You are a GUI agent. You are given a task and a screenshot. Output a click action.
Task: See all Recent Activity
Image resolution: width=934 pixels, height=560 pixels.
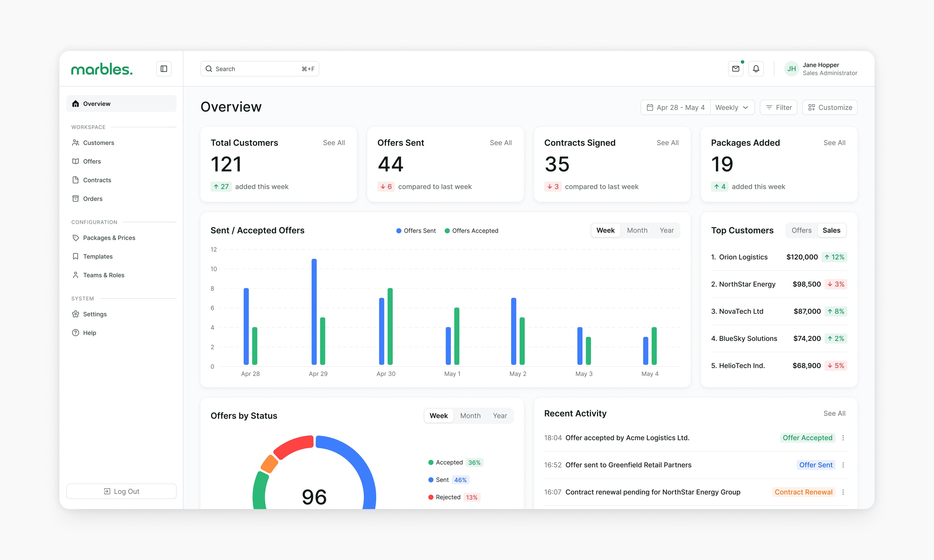(834, 413)
